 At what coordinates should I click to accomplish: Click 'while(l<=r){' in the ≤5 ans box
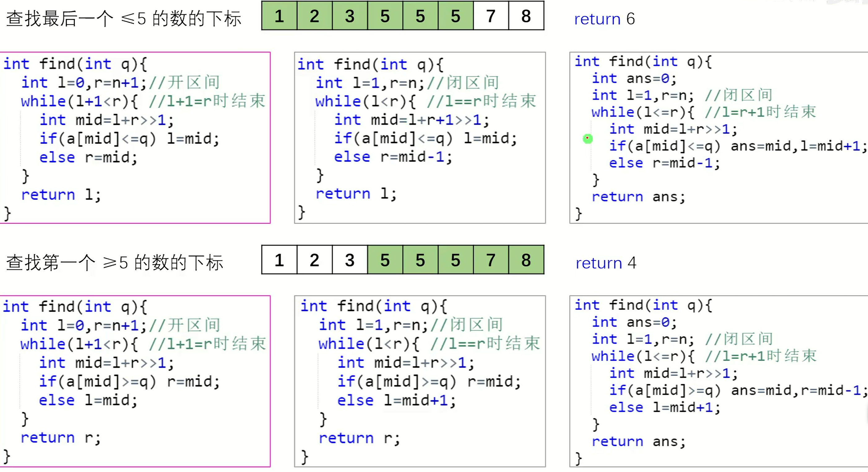643,112
